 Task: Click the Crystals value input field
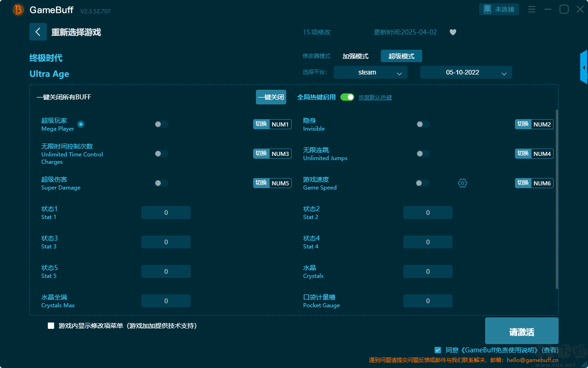(x=428, y=271)
